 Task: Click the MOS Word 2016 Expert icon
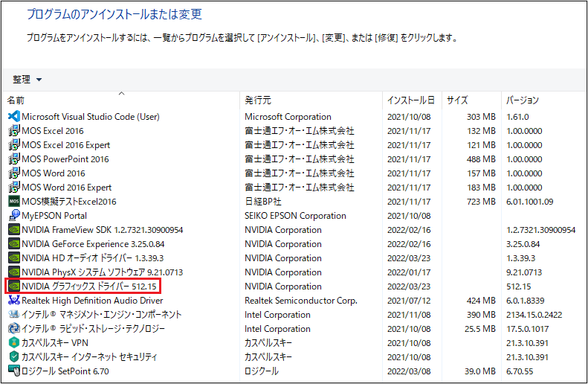pyautogui.click(x=14, y=187)
